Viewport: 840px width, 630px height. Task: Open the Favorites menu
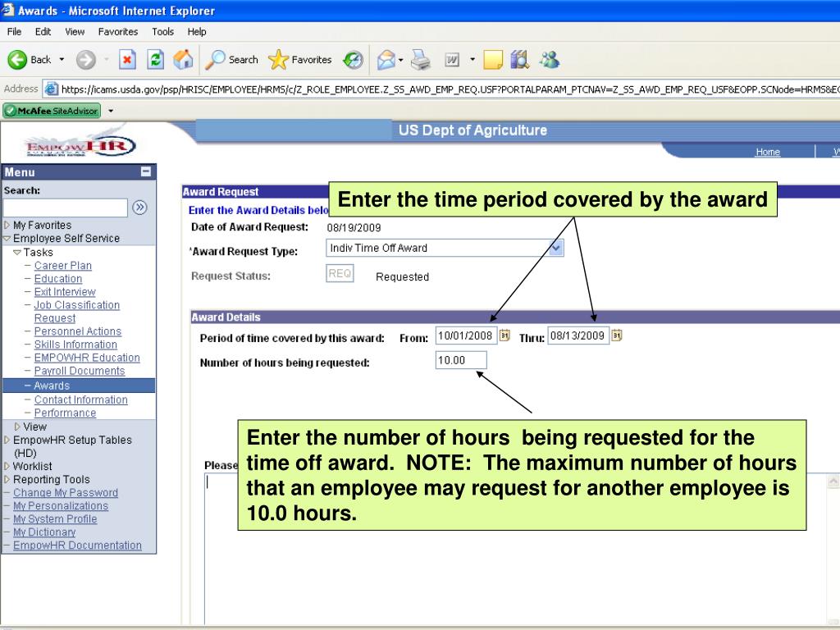click(117, 31)
